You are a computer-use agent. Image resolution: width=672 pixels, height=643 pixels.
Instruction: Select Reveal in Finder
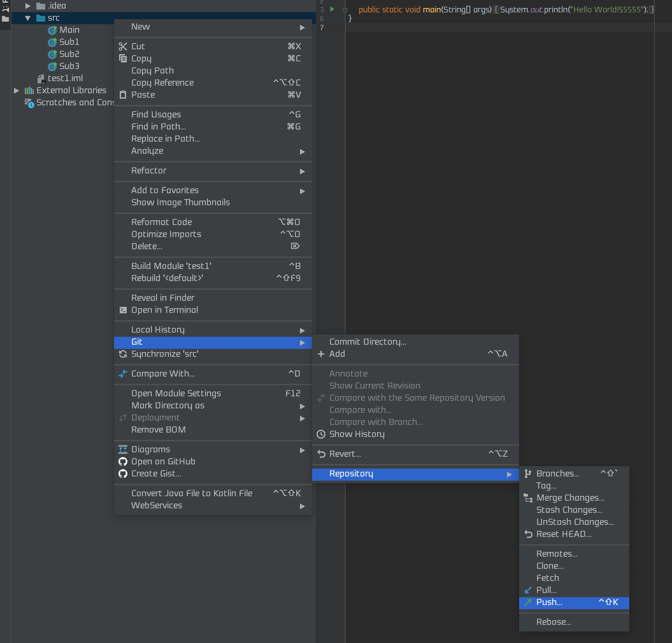(163, 298)
